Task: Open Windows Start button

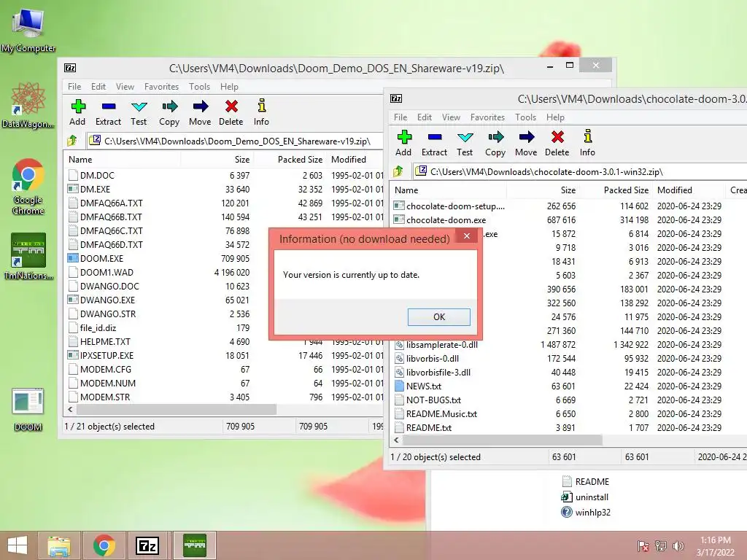Action: [x=18, y=545]
